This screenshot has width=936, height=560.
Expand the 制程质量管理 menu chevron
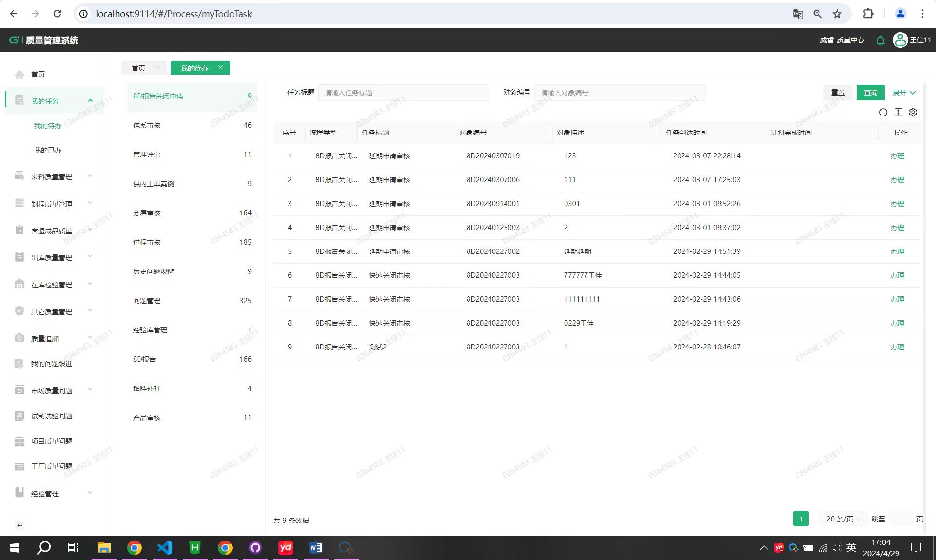click(90, 203)
